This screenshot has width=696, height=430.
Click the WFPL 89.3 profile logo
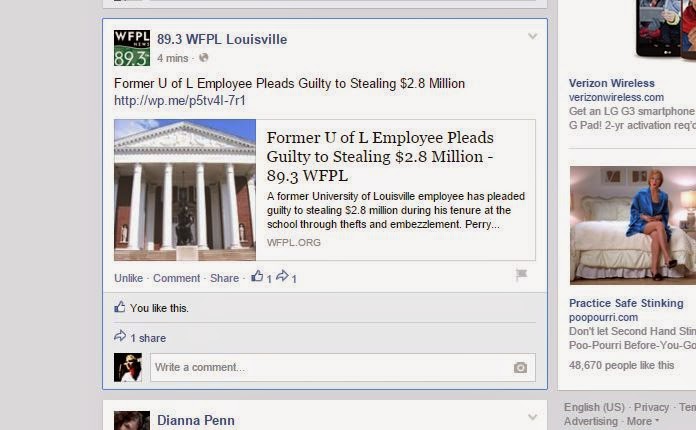tap(132, 48)
